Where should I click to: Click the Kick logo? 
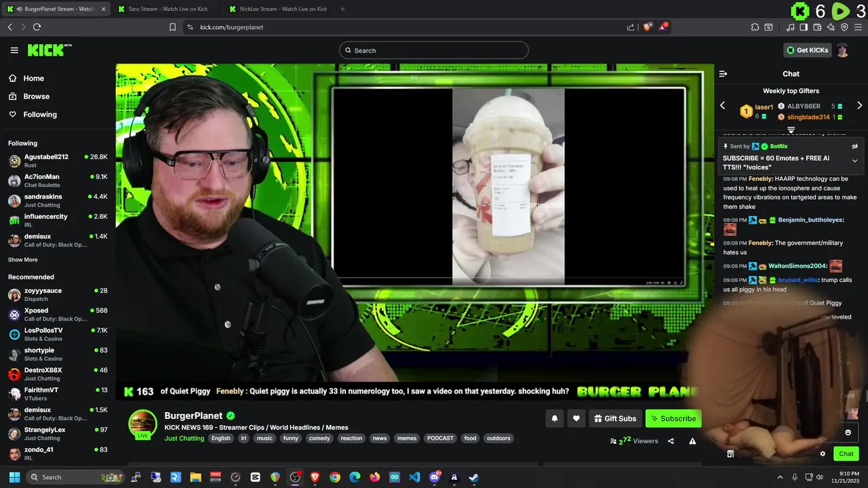click(49, 50)
